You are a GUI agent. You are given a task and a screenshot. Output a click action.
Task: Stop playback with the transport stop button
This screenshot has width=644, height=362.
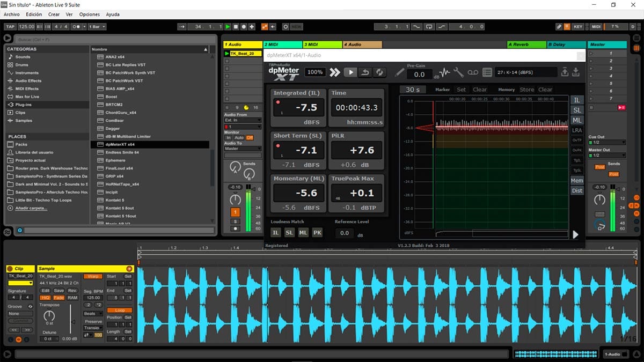tap(236, 26)
